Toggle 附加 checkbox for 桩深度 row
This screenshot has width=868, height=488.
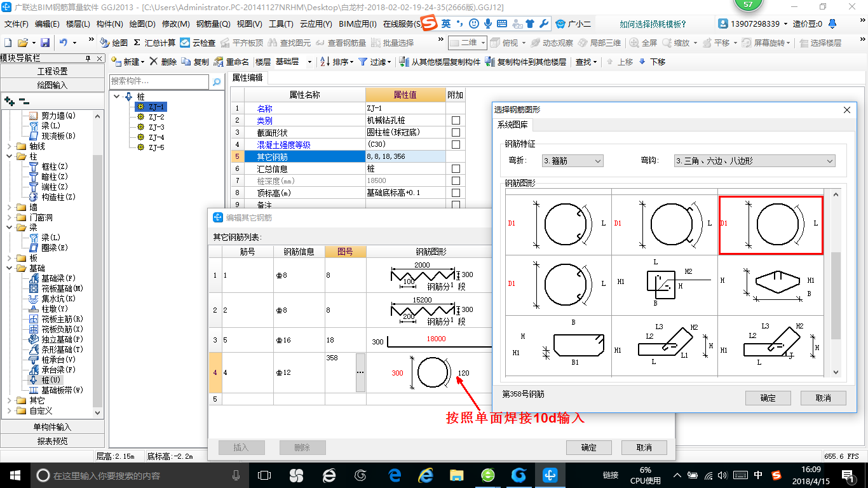(456, 181)
